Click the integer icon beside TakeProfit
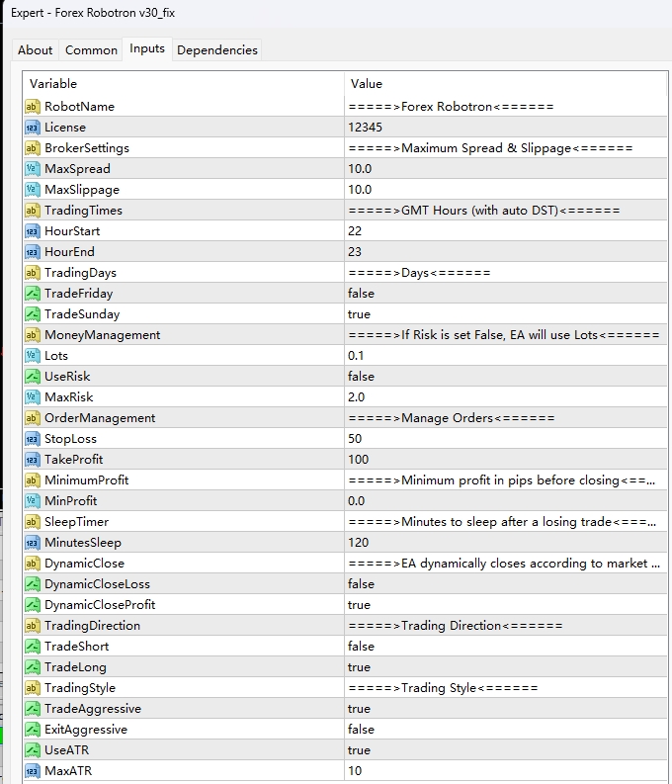Viewport: 672px width, 784px height. 32,460
